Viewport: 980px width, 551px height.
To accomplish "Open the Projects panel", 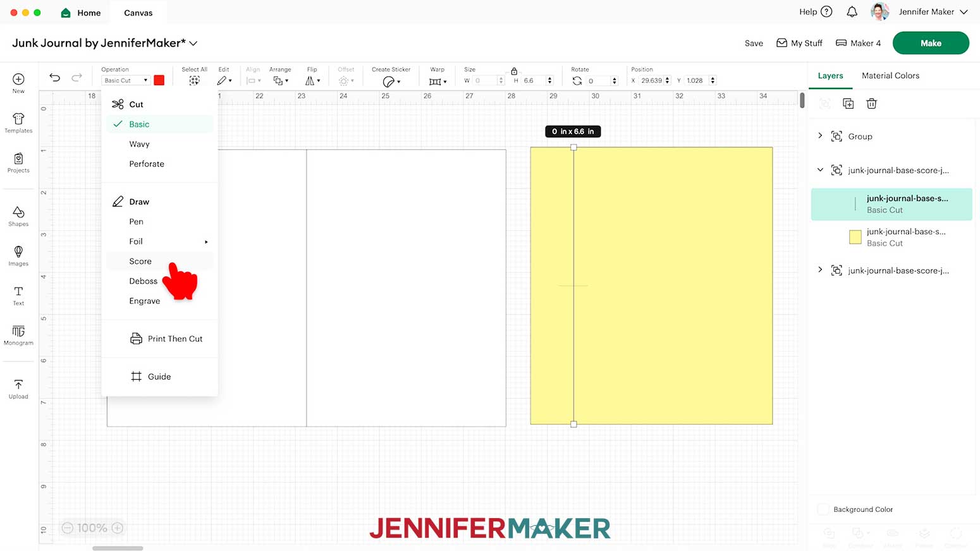I will [18, 159].
